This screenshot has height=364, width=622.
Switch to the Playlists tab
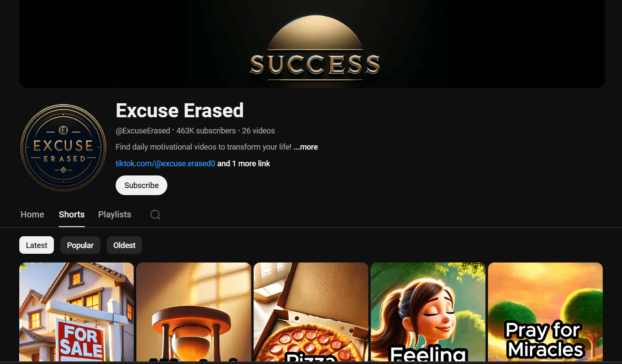(x=115, y=214)
